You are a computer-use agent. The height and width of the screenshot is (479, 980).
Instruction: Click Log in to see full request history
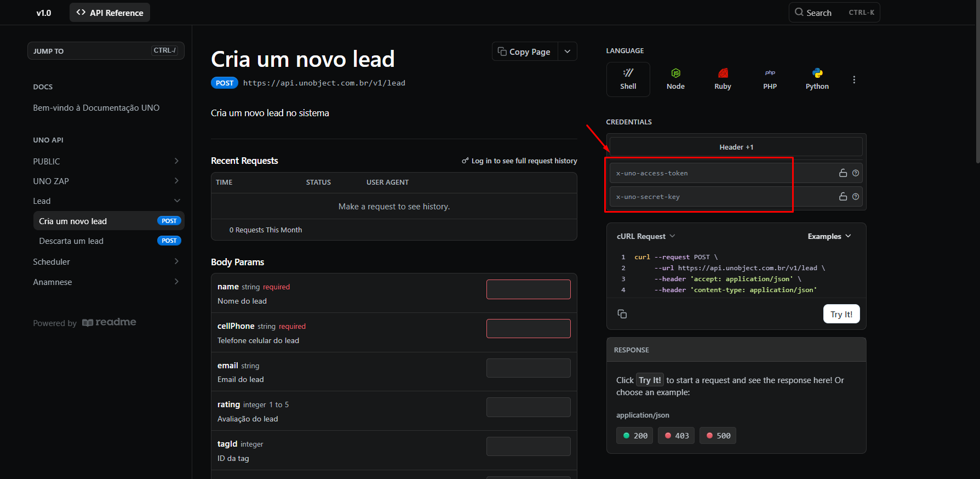519,161
